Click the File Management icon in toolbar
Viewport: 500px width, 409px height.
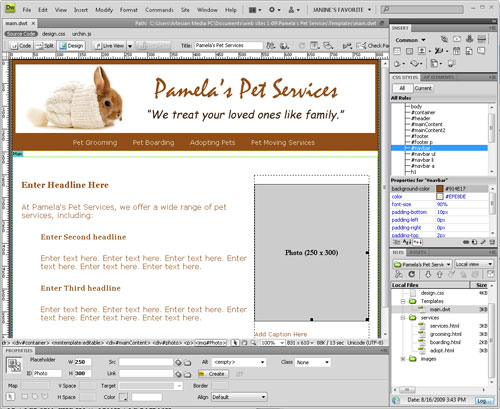[x=271, y=46]
